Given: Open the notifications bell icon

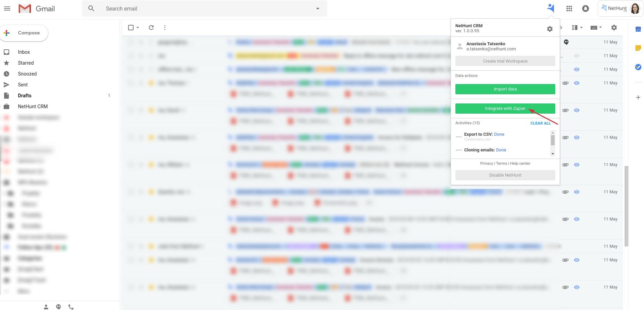Looking at the screenshot, I should pos(585,9).
